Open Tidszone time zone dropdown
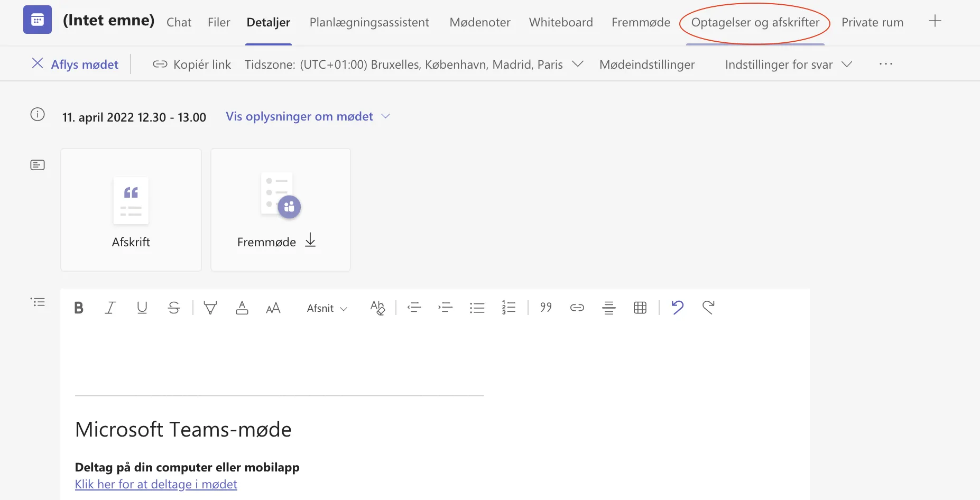Image resolution: width=980 pixels, height=500 pixels. [x=414, y=64]
